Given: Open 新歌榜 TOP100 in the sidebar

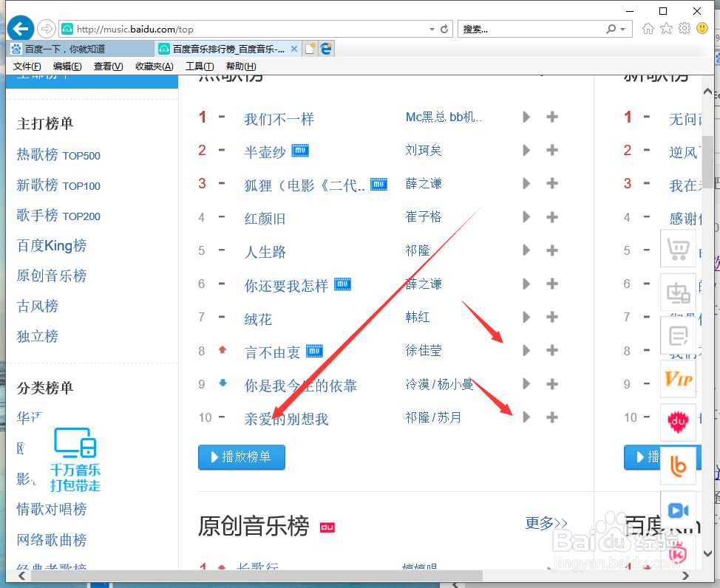Looking at the screenshot, I should [58, 185].
